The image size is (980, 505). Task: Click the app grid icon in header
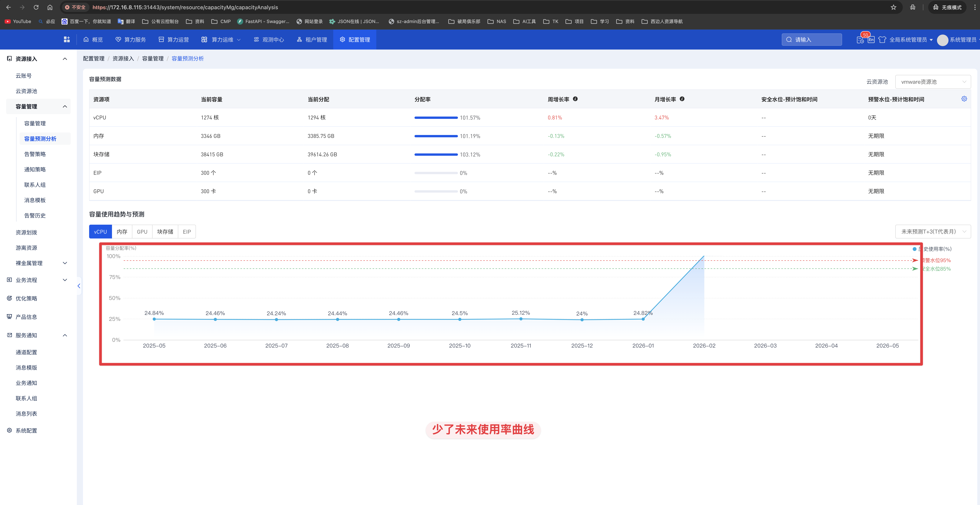(x=67, y=40)
